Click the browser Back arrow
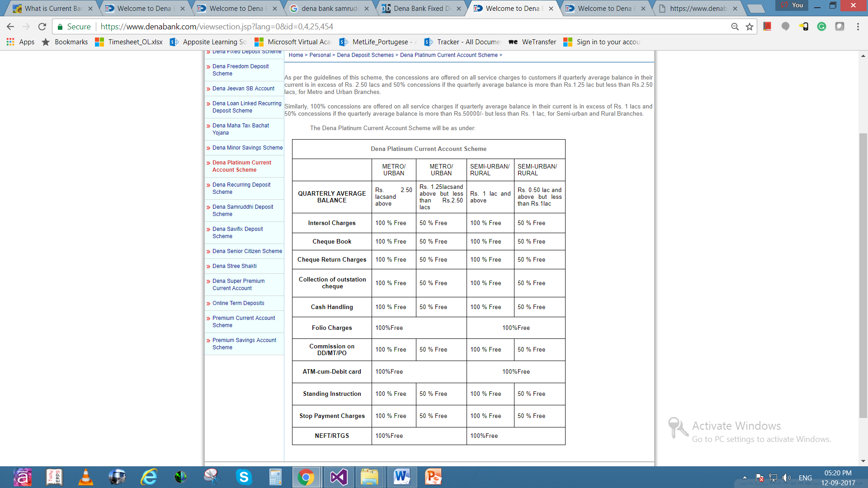The height and width of the screenshot is (488, 868). (x=10, y=27)
